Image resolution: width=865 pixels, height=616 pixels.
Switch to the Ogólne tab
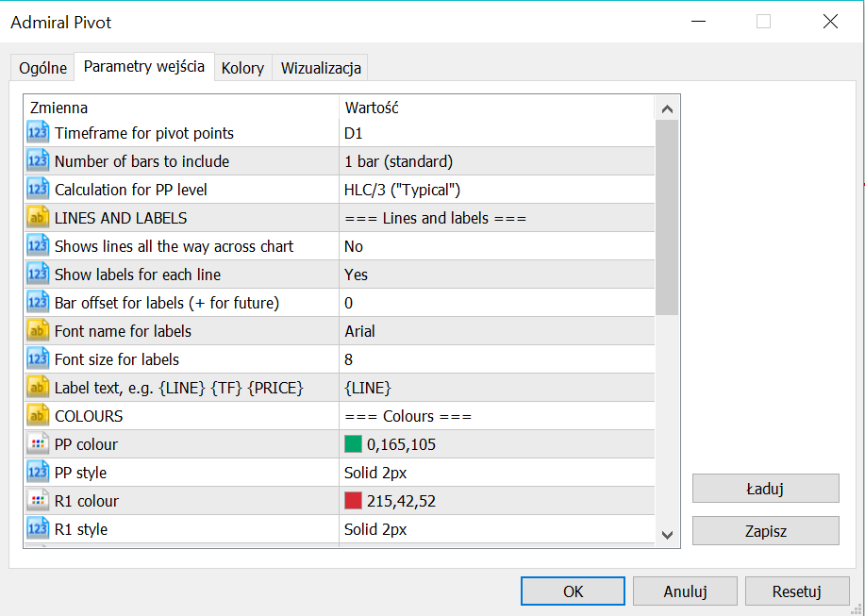42,68
